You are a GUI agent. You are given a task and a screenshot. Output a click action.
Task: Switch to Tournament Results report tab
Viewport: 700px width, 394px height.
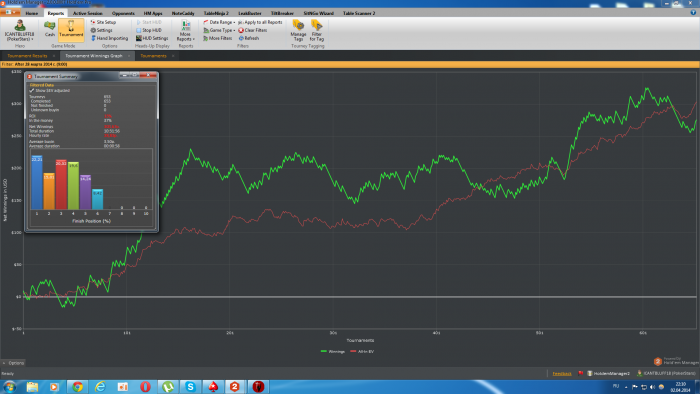tap(27, 56)
